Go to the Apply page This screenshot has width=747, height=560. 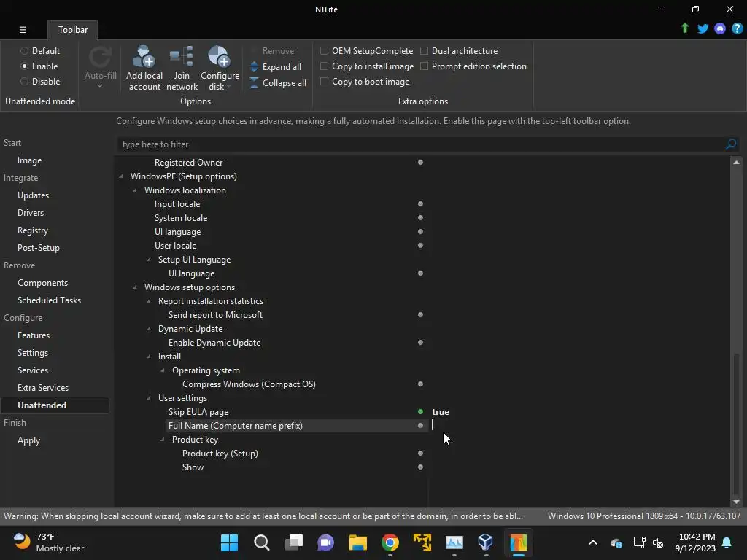point(28,440)
